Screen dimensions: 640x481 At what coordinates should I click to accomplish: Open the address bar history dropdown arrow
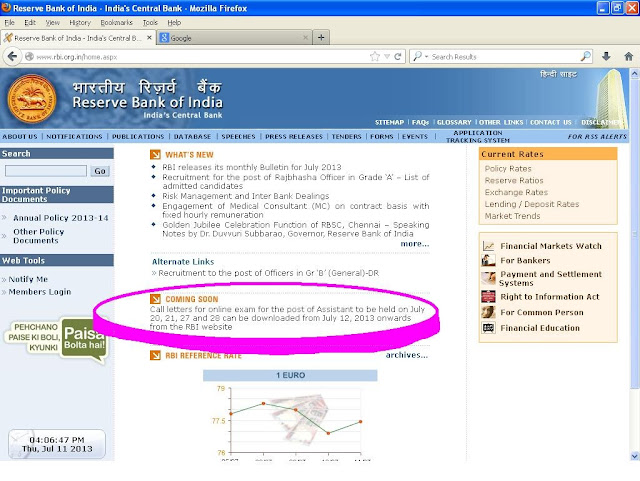pos(387,57)
